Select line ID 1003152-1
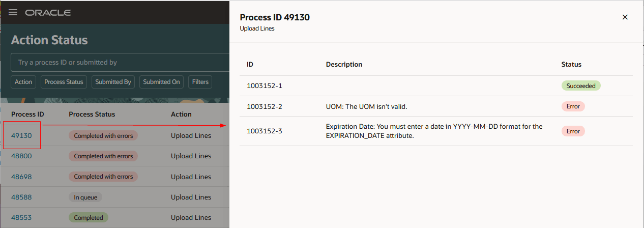 click(264, 86)
